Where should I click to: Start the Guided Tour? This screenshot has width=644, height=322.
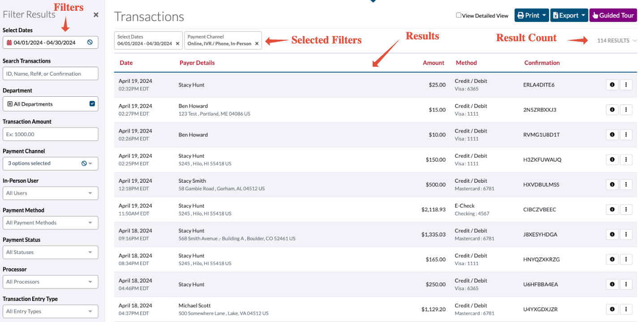pos(613,15)
